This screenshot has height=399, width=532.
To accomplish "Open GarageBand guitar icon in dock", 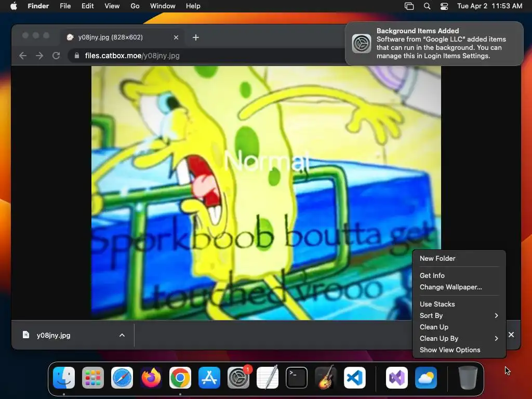I will click(x=326, y=378).
